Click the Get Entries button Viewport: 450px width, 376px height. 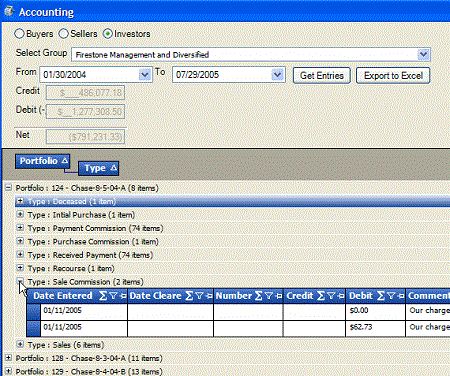(x=322, y=76)
